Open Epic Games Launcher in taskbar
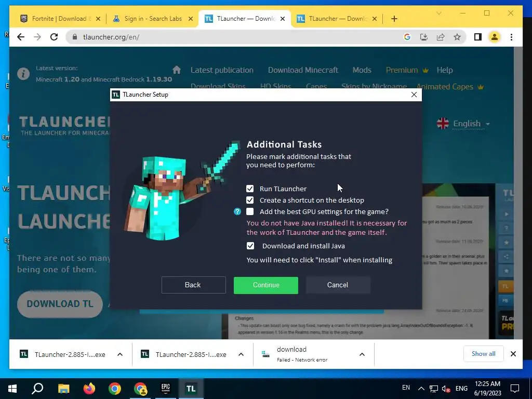 [x=166, y=389]
